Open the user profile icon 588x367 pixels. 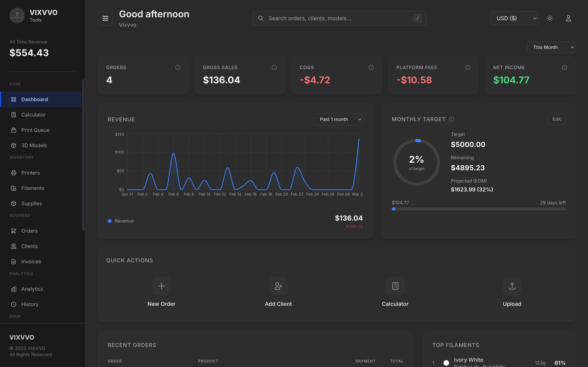pos(568,18)
